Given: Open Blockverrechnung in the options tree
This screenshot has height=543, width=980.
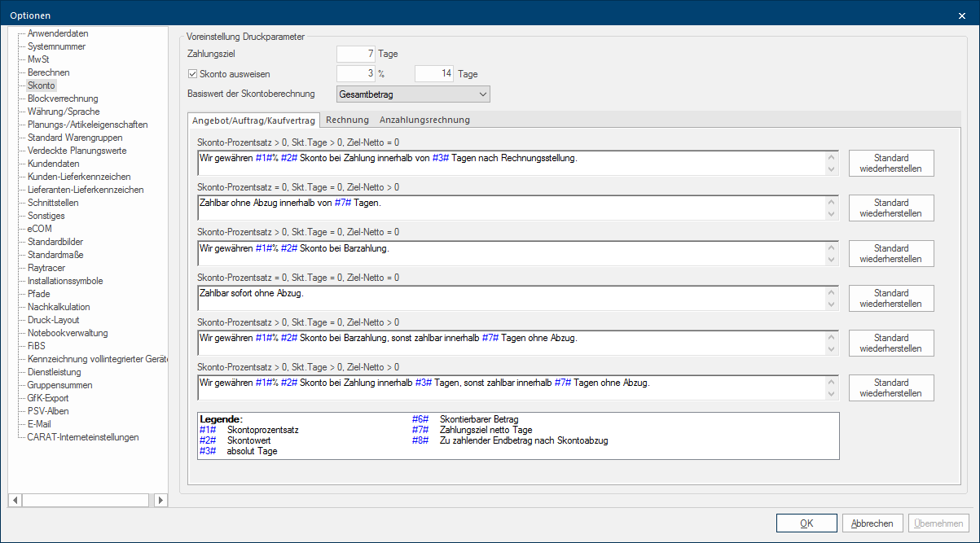Looking at the screenshot, I should pyautogui.click(x=63, y=99).
